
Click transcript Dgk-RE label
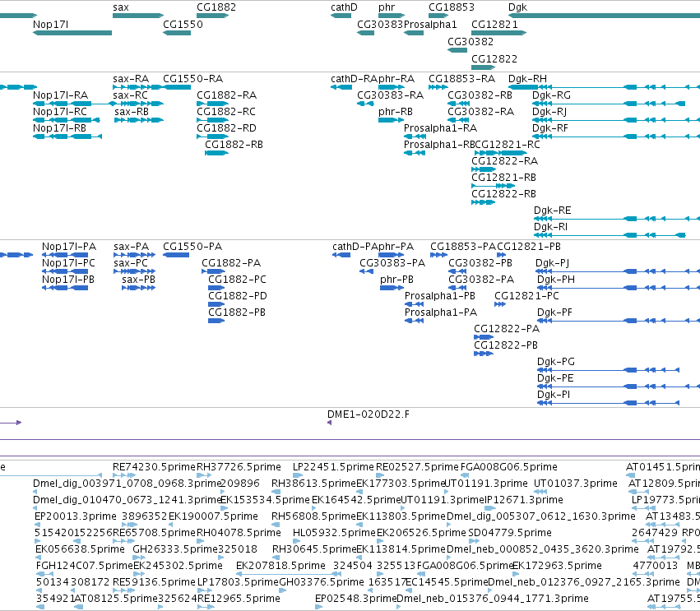click(x=552, y=211)
